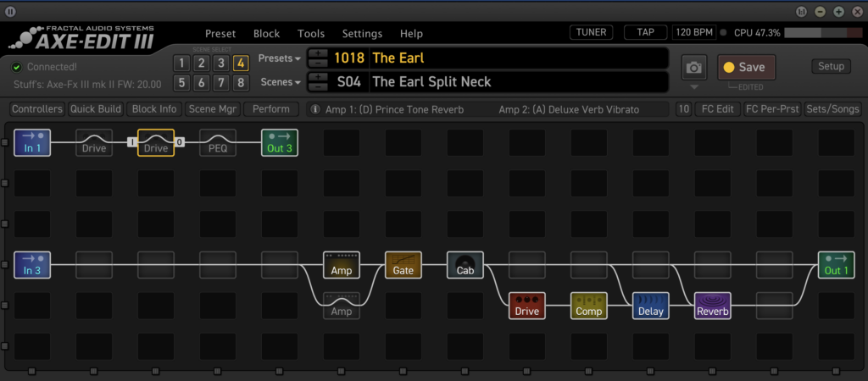Open the Block menu
Image resolution: width=868 pixels, height=381 pixels.
coord(266,34)
